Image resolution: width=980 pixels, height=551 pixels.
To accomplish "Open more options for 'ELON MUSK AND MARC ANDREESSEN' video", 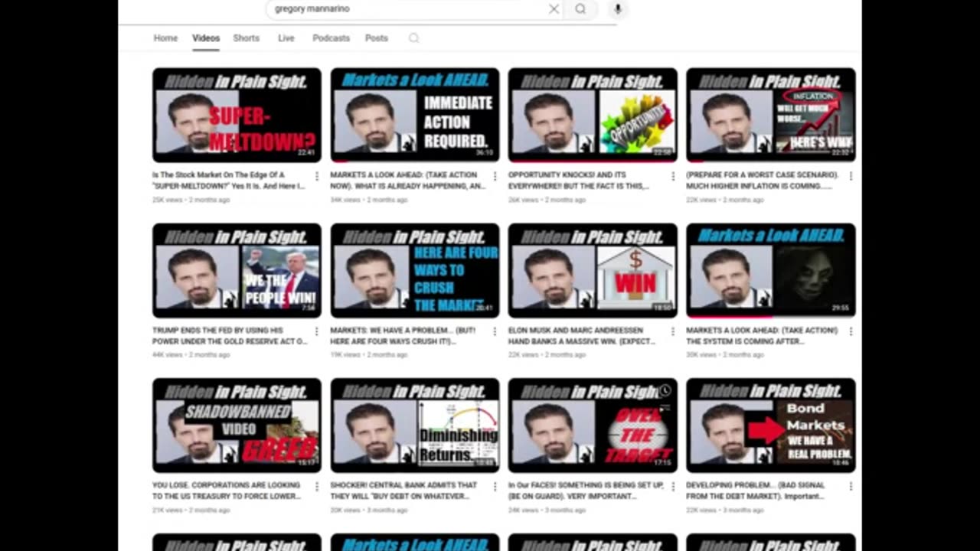I will tap(673, 331).
